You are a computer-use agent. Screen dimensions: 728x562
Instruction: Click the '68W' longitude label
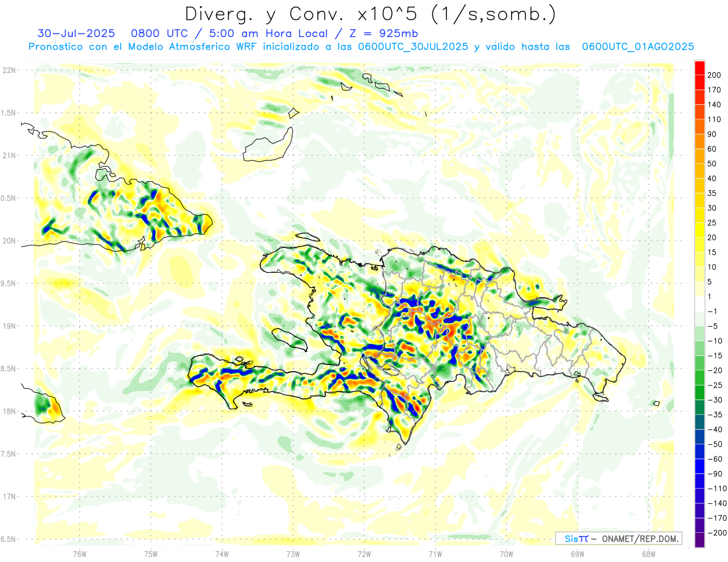(x=649, y=554)
